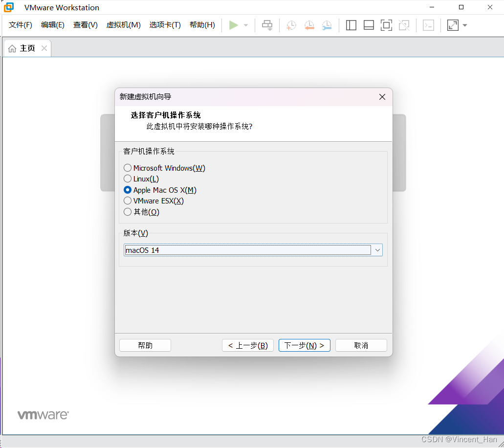Click the 版本(V) label
The width and height of the screenshot is (504, 448).
pyautogui.click(x=135, y=233)
